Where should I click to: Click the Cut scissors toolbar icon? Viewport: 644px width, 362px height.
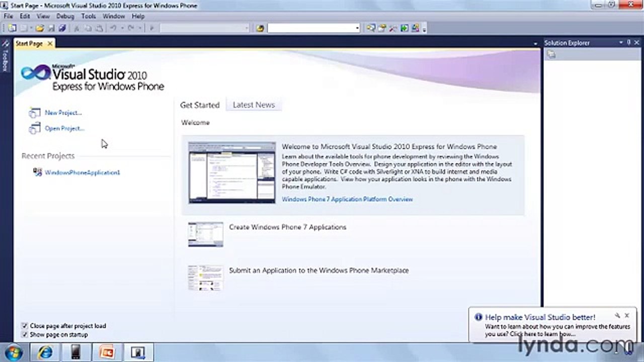coord(76,28)
